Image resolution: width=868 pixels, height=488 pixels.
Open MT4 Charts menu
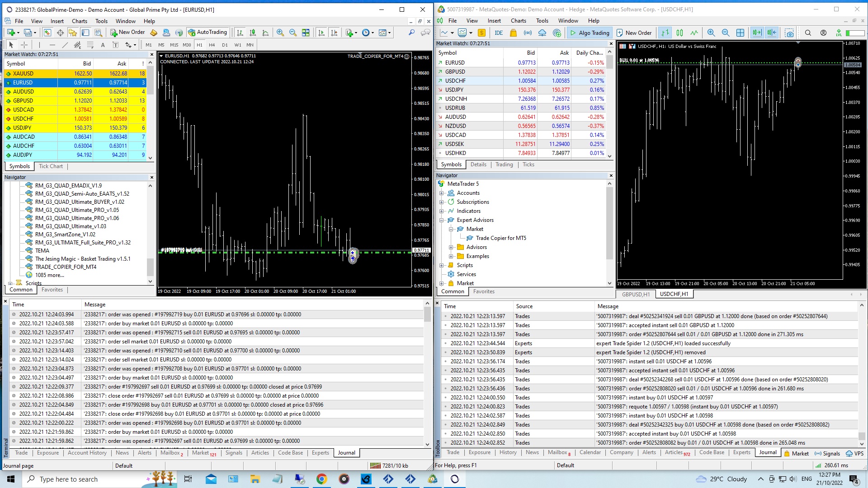(x=79, y=21)
